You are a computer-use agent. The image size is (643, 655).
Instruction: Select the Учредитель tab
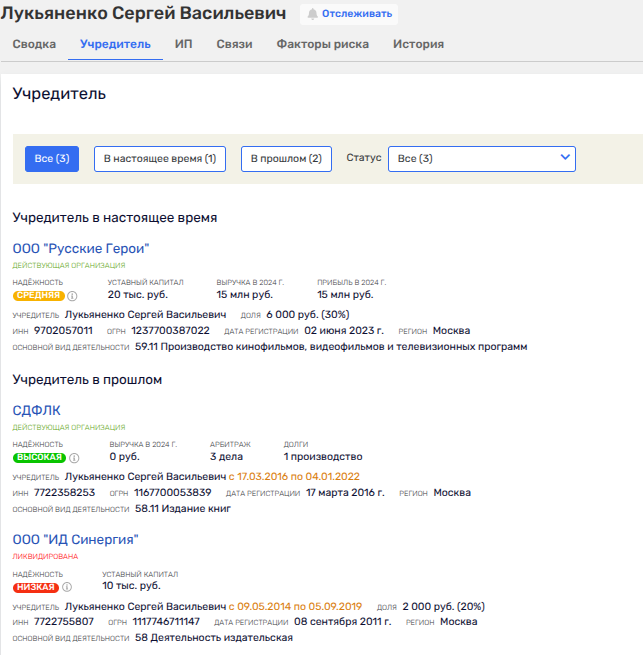115,44
